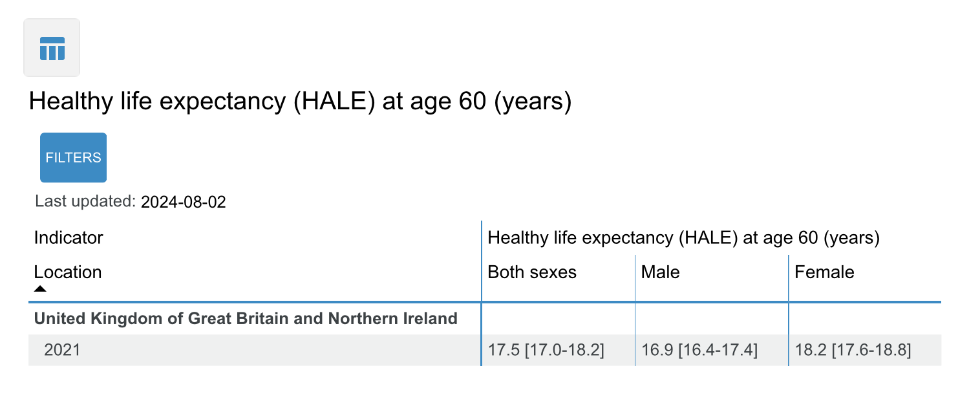Click empty Both sexes cell in UK row

point(559,318)
